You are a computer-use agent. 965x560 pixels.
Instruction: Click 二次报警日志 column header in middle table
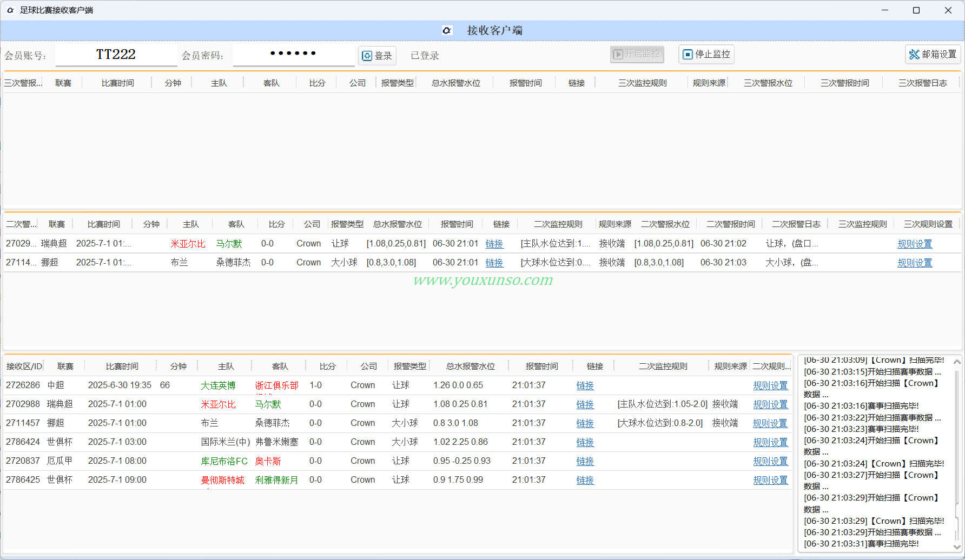click(796, 224)
